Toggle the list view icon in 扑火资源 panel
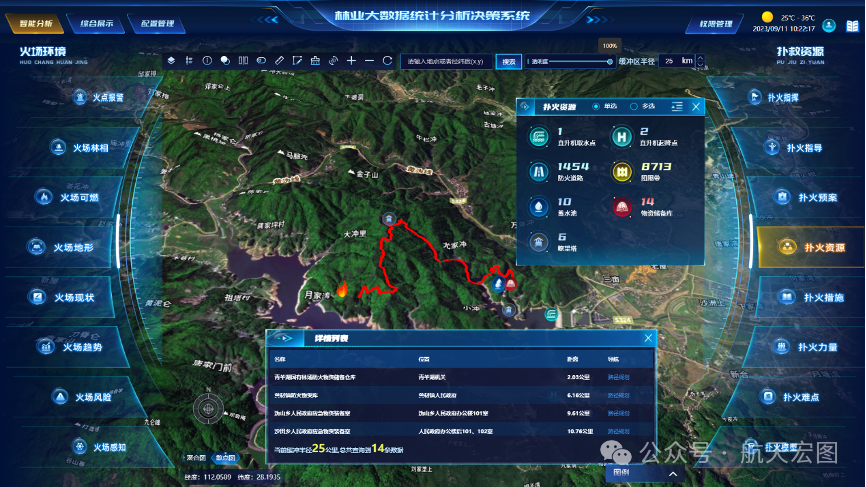The width and height of the screenshot is (866, 487). [x=677, y=106]
